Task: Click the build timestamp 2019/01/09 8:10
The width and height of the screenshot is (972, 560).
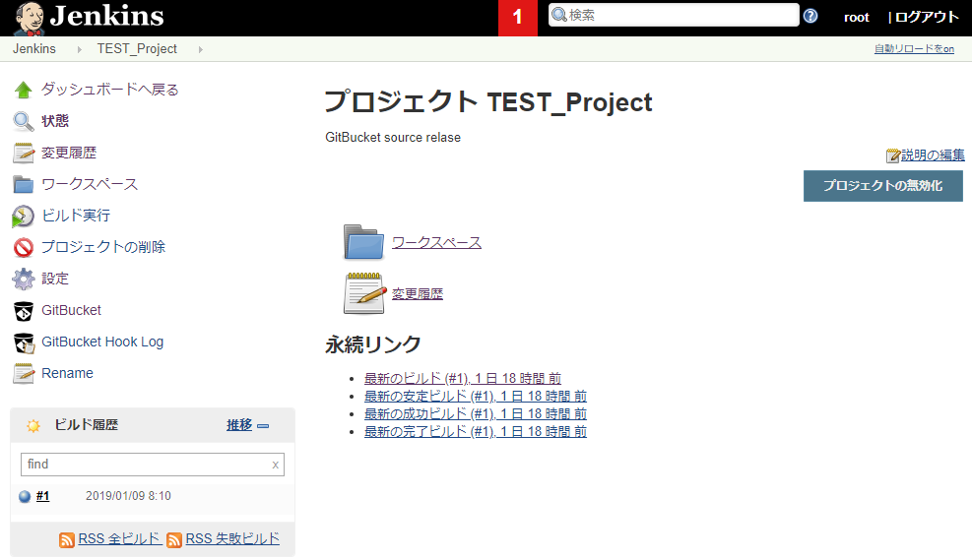Action: (x=128, y=496)
